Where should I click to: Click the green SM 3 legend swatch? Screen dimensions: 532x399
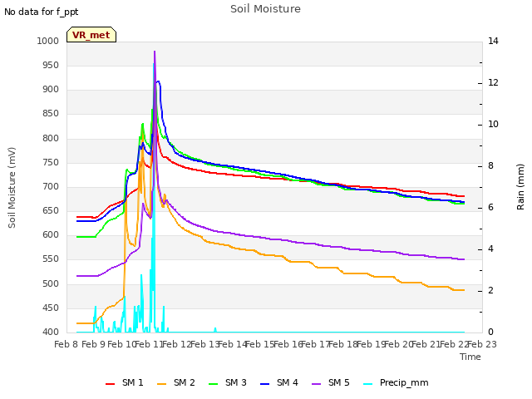[214, 384]
